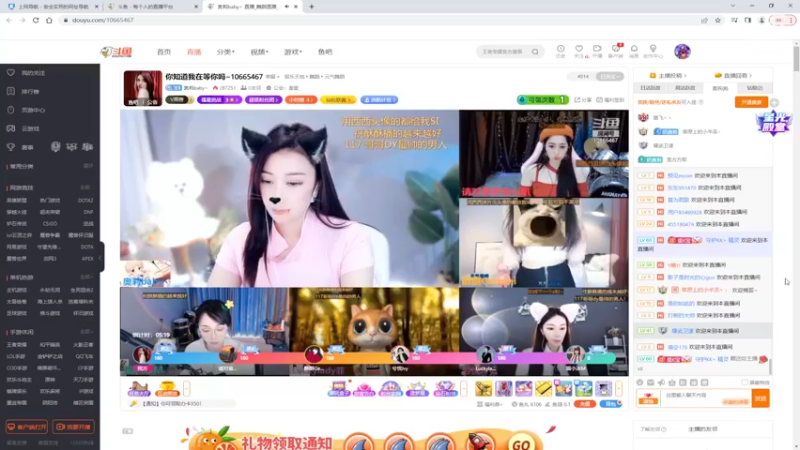Open the 直播 live menu item

coord(194,52)
